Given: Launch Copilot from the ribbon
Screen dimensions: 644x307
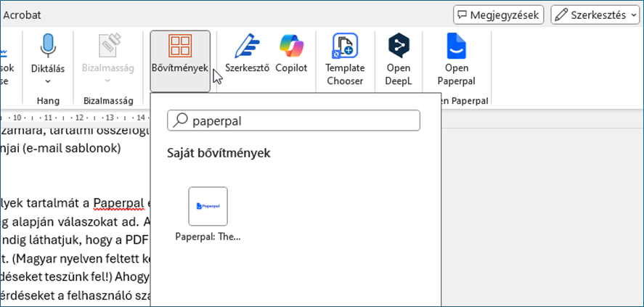Looking at the screenshot, I should [x=291, y=52].
